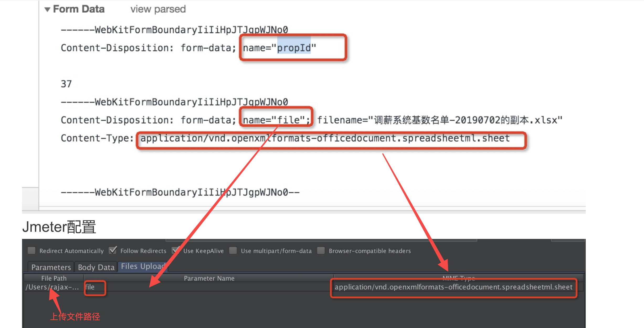This screenshot has width=644, height=328.
Task: Tick Browser-compatible headers checkbox
Action: 321,250
